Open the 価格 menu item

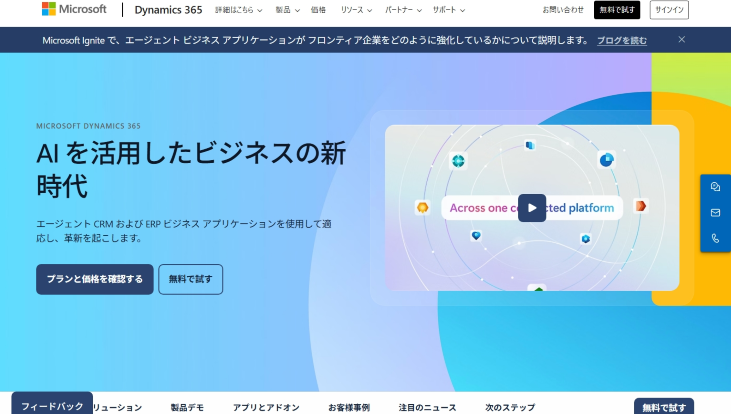click(318, 10)
